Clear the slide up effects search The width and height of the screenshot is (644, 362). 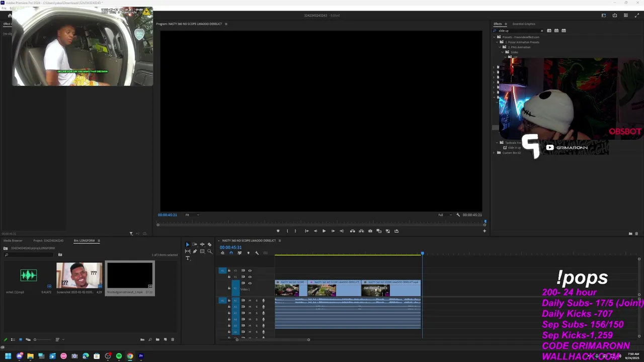coord(542,31)
